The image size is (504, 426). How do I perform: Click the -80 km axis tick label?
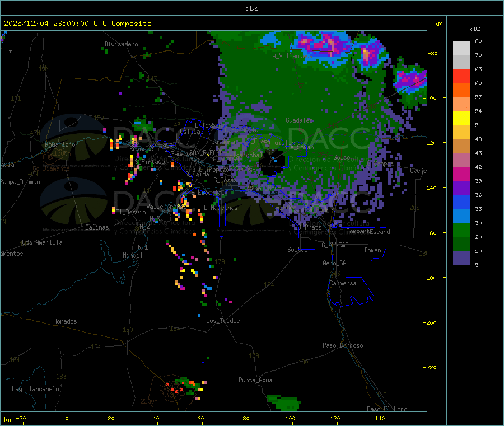[432, 53]
